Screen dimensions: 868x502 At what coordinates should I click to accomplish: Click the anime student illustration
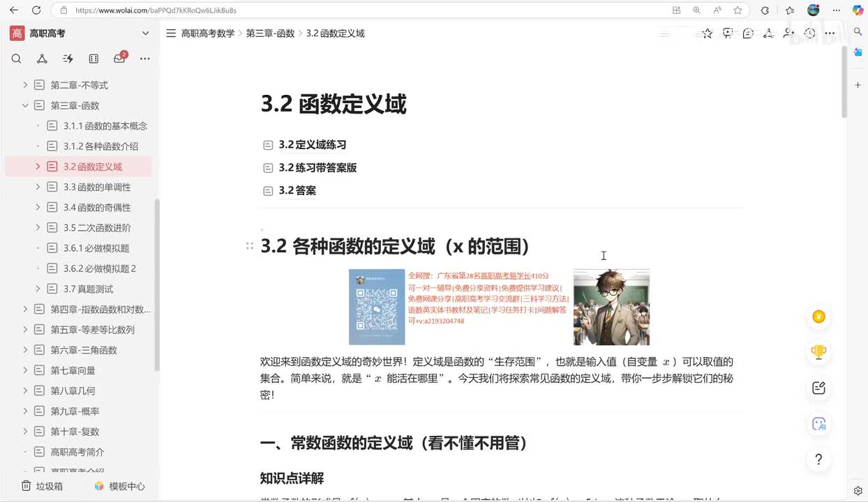coord(611,307)
